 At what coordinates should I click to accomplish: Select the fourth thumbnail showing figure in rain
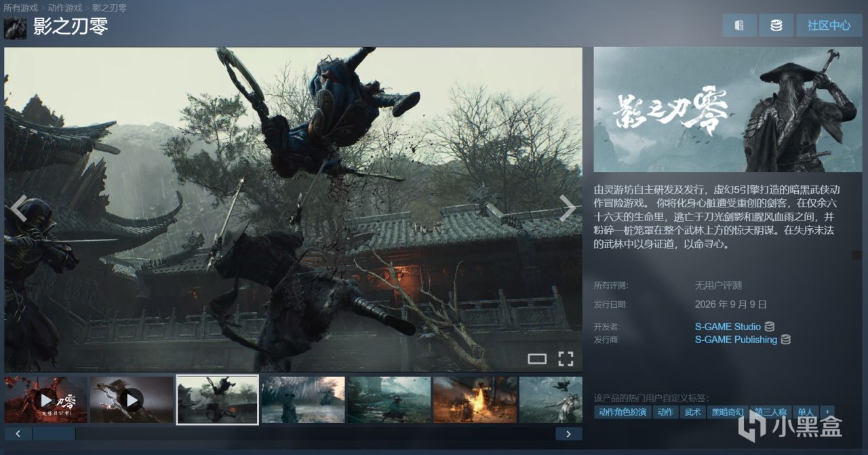[x=303, y=400]
